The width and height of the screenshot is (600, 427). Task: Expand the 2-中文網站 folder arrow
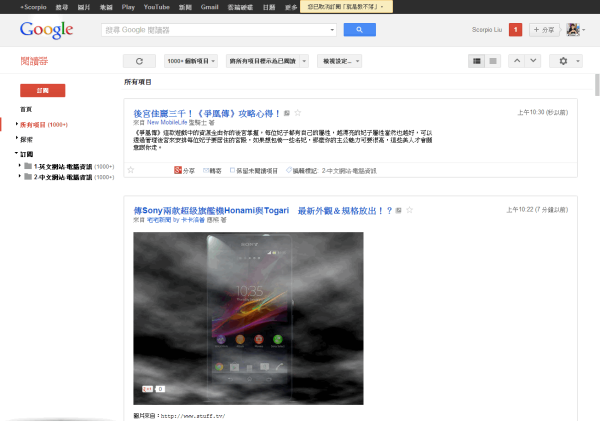pos(20,176)
